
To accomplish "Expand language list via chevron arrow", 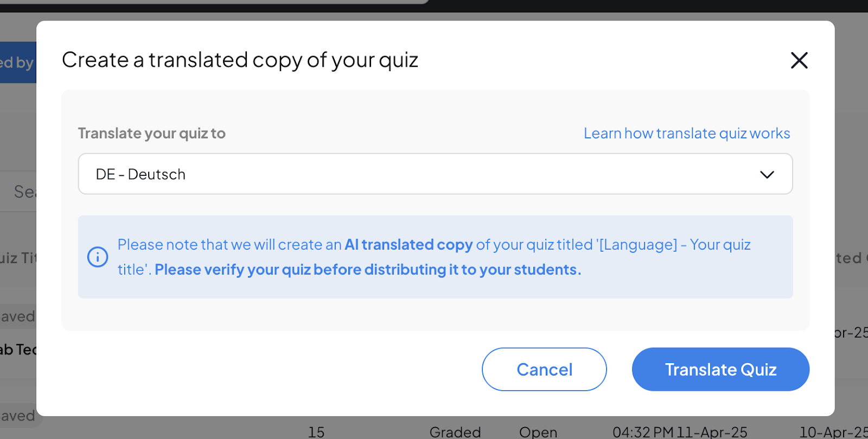I will pyautogui.click(x=767, y=175).
